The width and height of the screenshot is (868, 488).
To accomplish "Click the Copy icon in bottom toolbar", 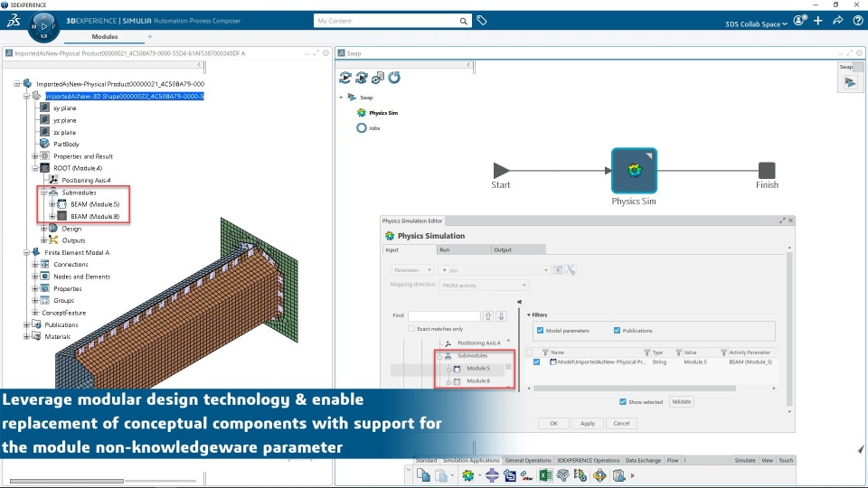I will click(x=423, y=475).
